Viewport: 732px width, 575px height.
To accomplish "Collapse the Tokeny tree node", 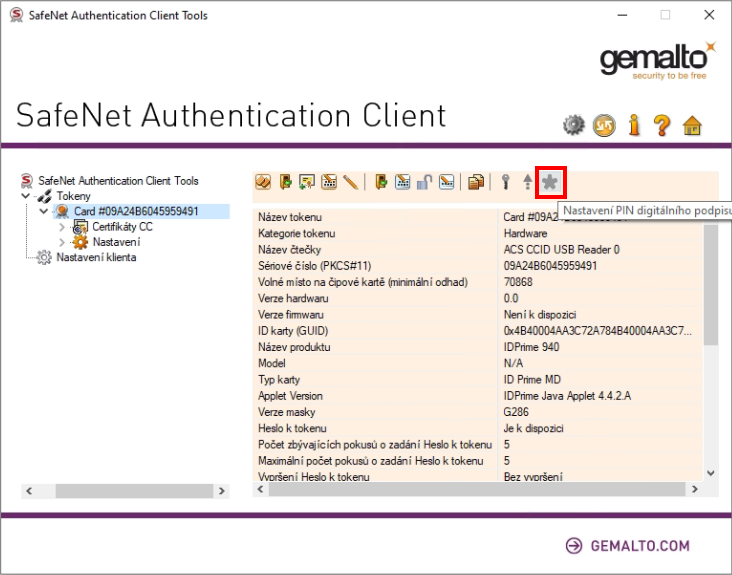I will pos(26,196).
